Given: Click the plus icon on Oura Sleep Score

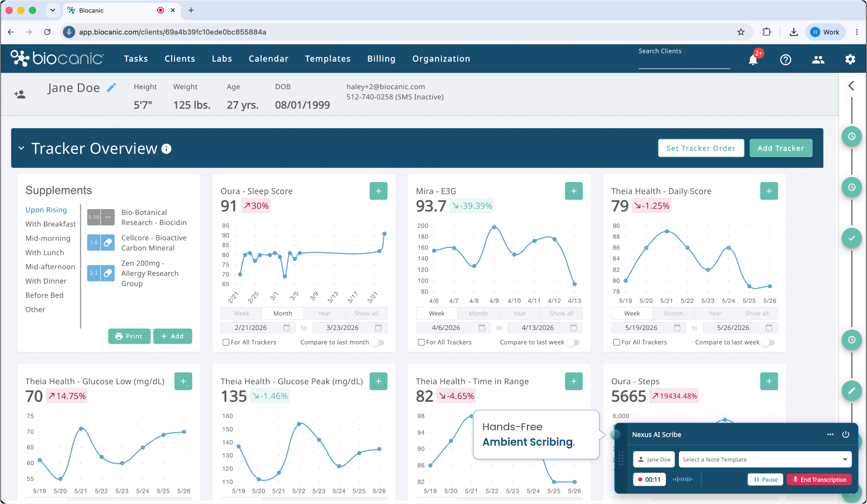Looking at the screenshot, I should point(378,191).
